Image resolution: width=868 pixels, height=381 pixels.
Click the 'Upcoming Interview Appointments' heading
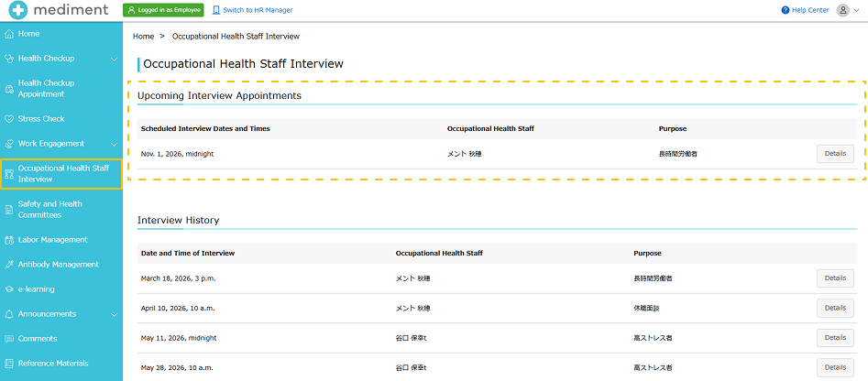tap(219, 95)
